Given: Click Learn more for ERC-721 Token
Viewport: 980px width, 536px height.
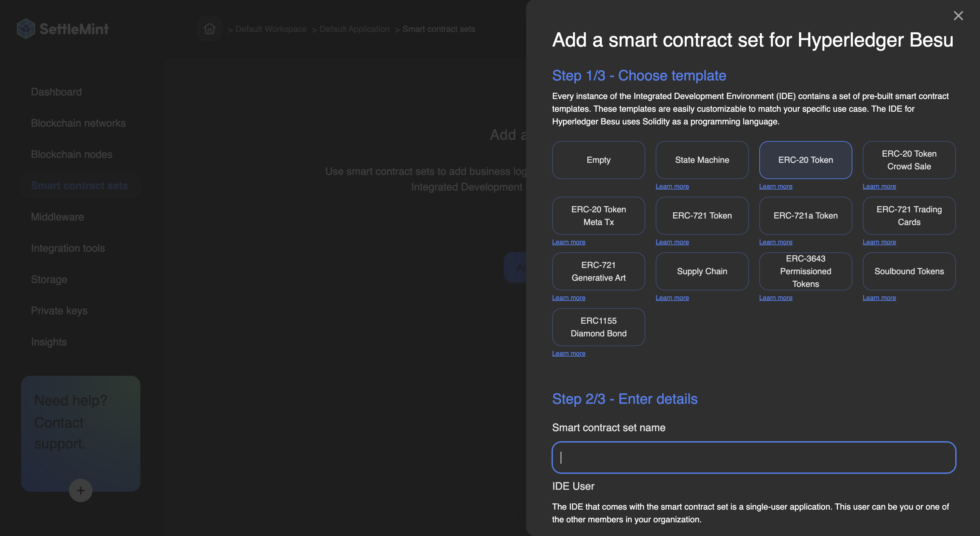Looking at the screenshot, I should tap(672, 242).
